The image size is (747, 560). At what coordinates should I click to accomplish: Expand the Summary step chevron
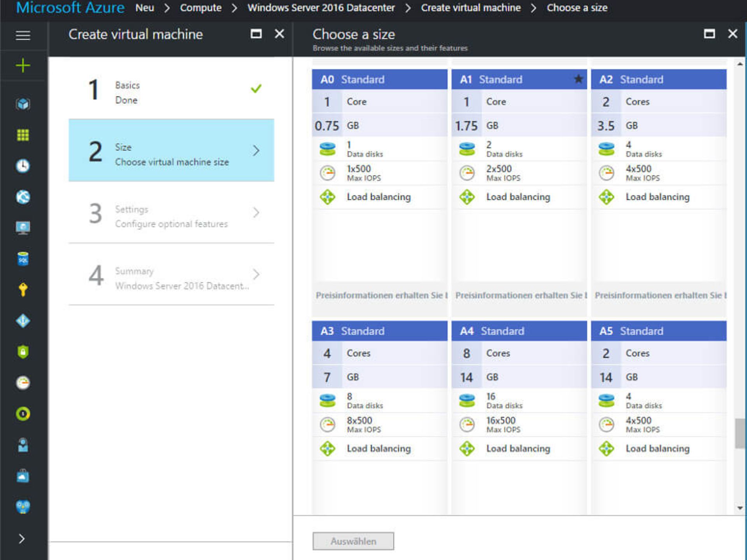256,275
